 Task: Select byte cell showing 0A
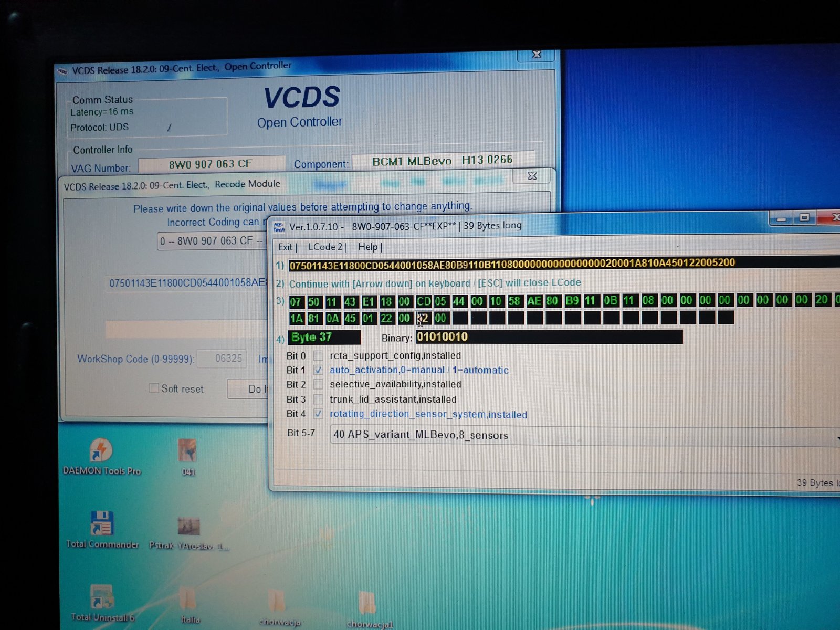pyautogui.click(x=332, y=319)
